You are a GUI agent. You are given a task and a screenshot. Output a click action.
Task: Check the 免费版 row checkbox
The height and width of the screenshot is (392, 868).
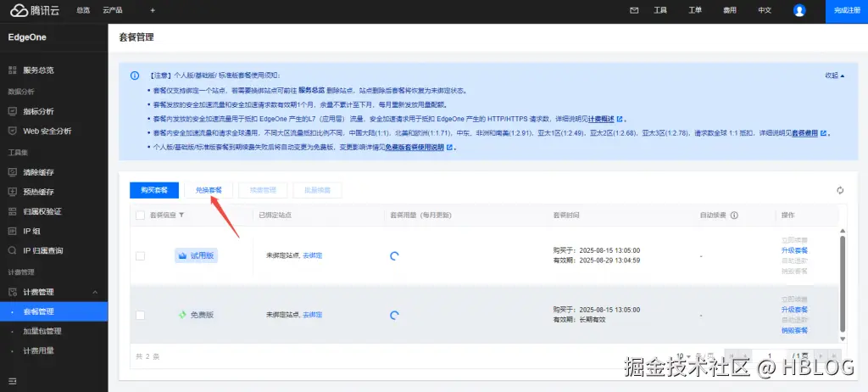[141, 315]
